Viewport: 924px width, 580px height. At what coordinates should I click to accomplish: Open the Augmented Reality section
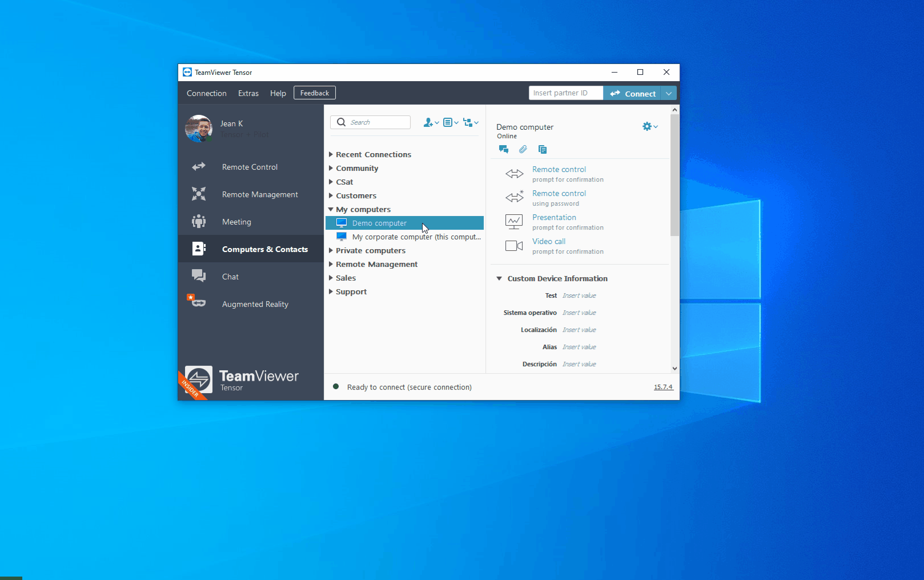[x=255, y=304]
